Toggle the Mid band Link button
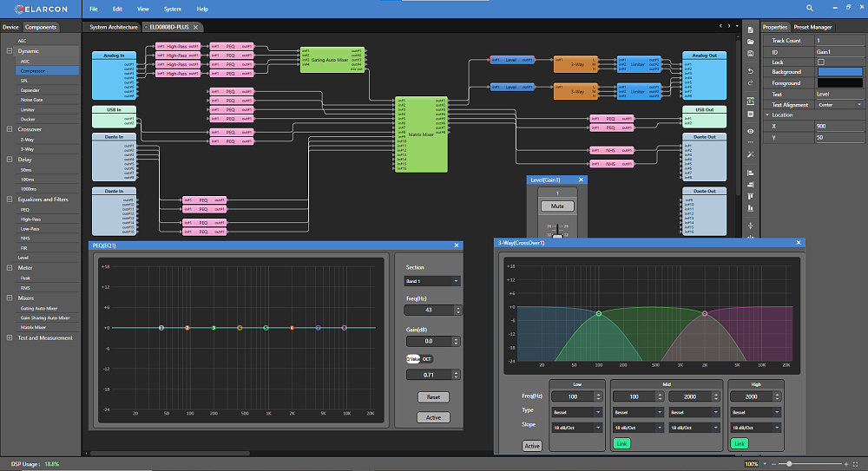 pyautogui.click(x=621, y=444)
